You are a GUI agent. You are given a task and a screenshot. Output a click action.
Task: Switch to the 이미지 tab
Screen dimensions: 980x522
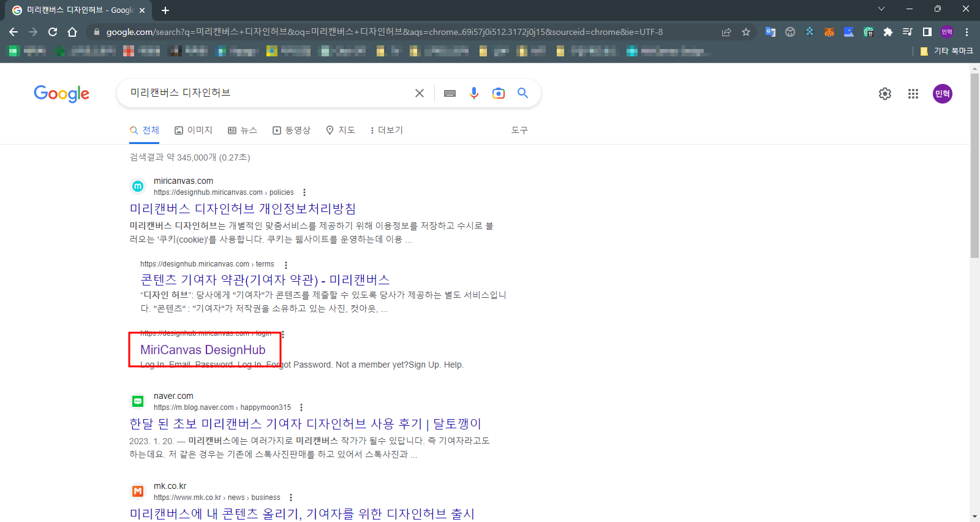(x=194, y=130)
